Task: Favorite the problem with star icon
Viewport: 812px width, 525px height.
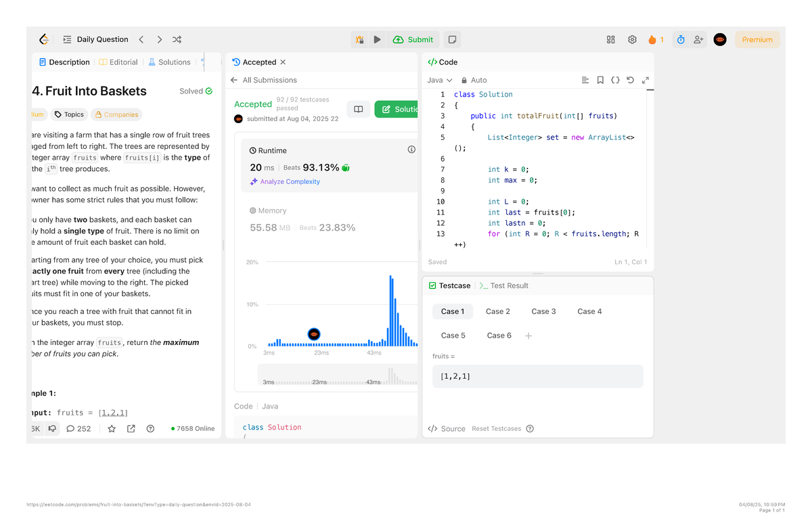Action: 112,428
